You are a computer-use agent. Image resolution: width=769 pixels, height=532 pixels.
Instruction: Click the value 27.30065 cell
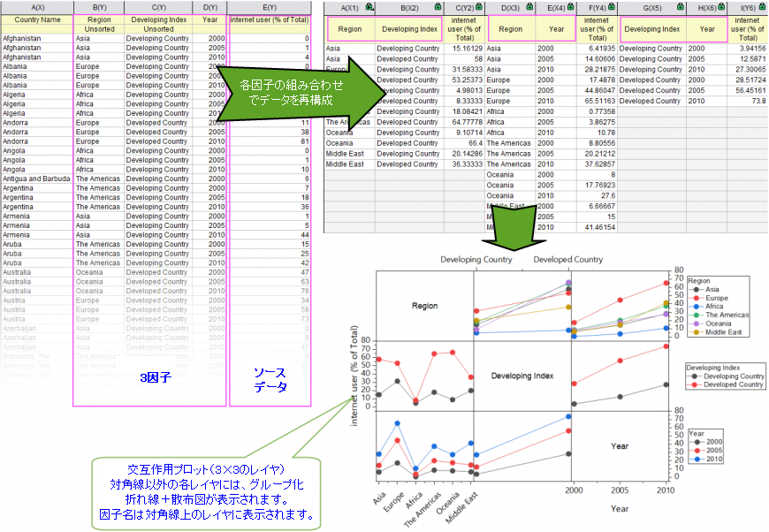(748, 70)
